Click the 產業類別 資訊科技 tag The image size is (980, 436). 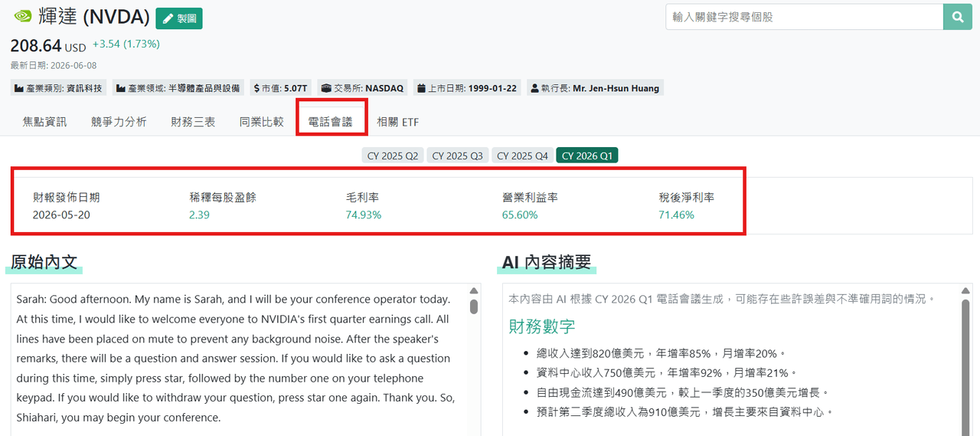59,88
